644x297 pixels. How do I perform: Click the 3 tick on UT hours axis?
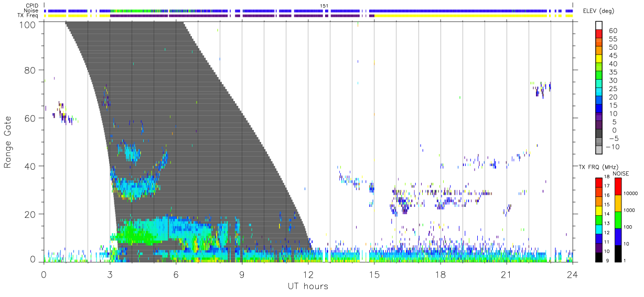(x=110, y=273)
